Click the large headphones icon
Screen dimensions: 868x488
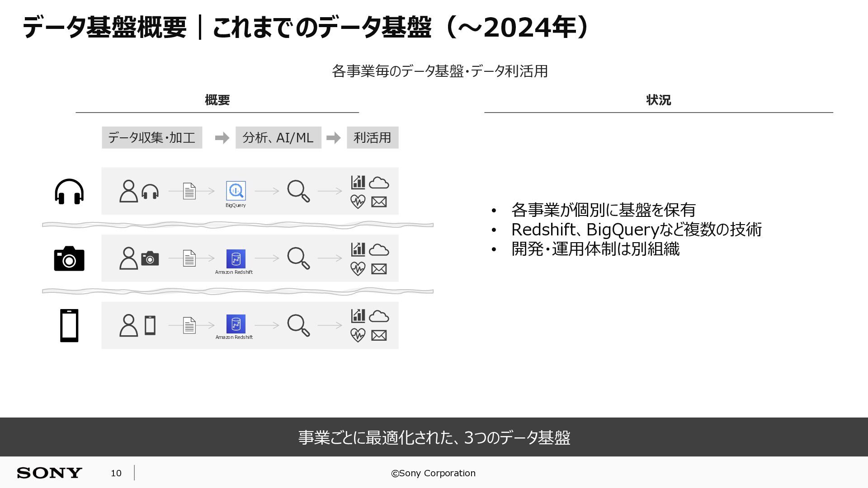[69, 192]
